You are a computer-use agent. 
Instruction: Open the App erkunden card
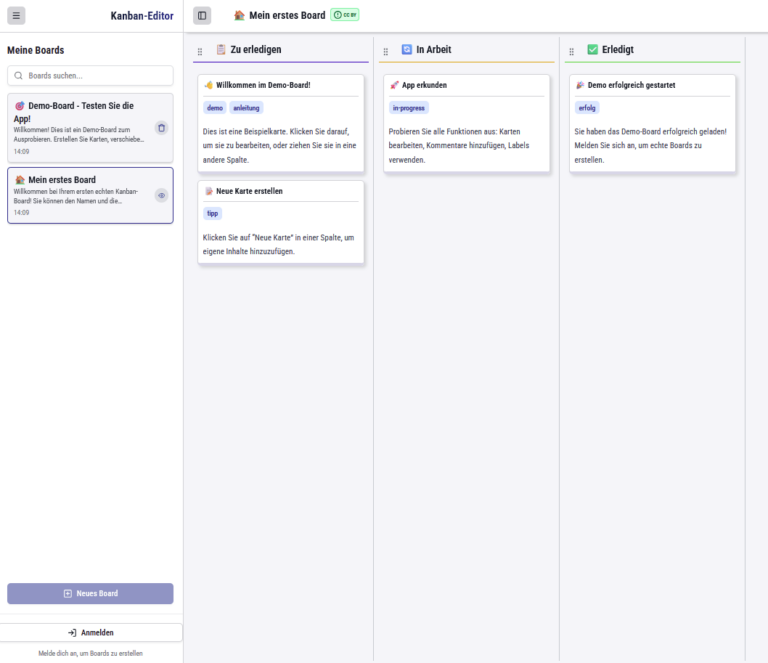click(x=466, y=123)
